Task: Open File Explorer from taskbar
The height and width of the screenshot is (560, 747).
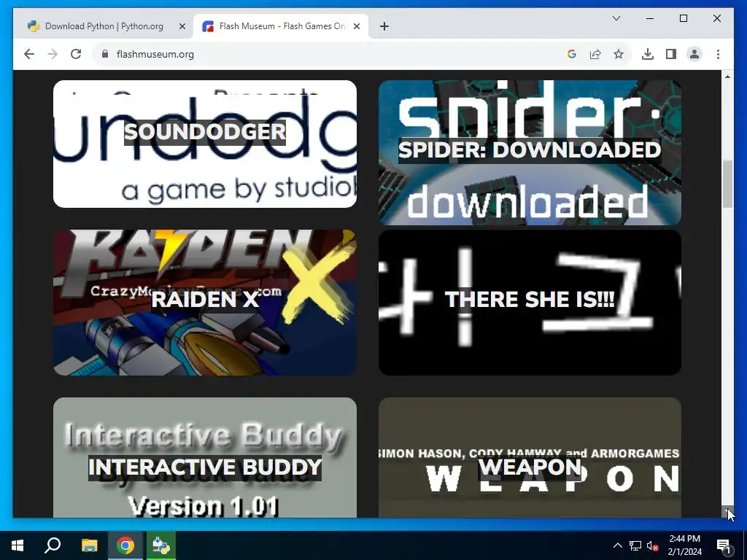Action: coord(89,545)
